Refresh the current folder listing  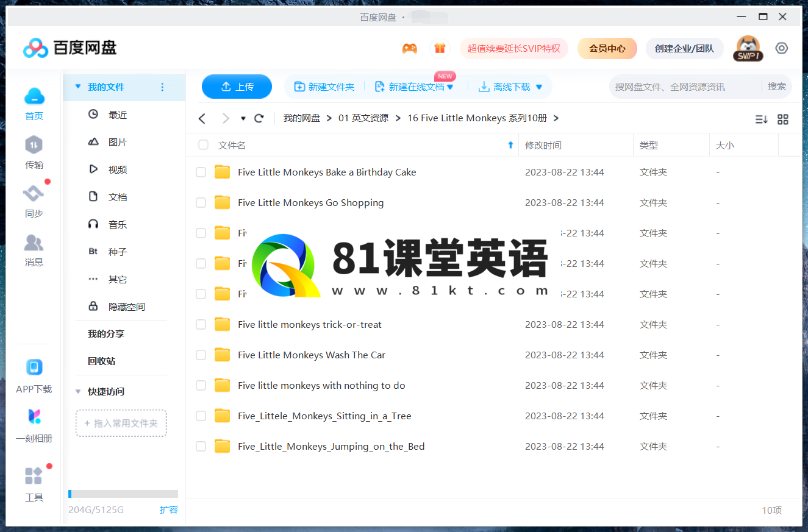pos(259,118)
